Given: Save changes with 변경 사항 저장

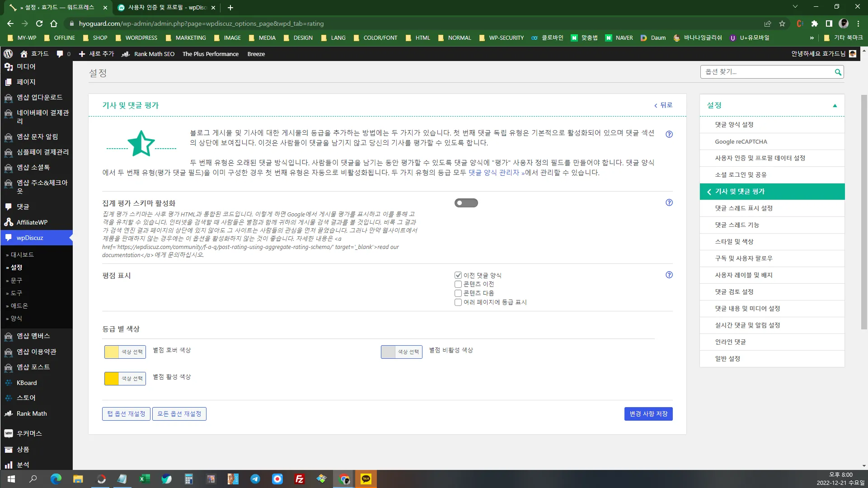Looking at the screenshot, I should tap(648, 414).
